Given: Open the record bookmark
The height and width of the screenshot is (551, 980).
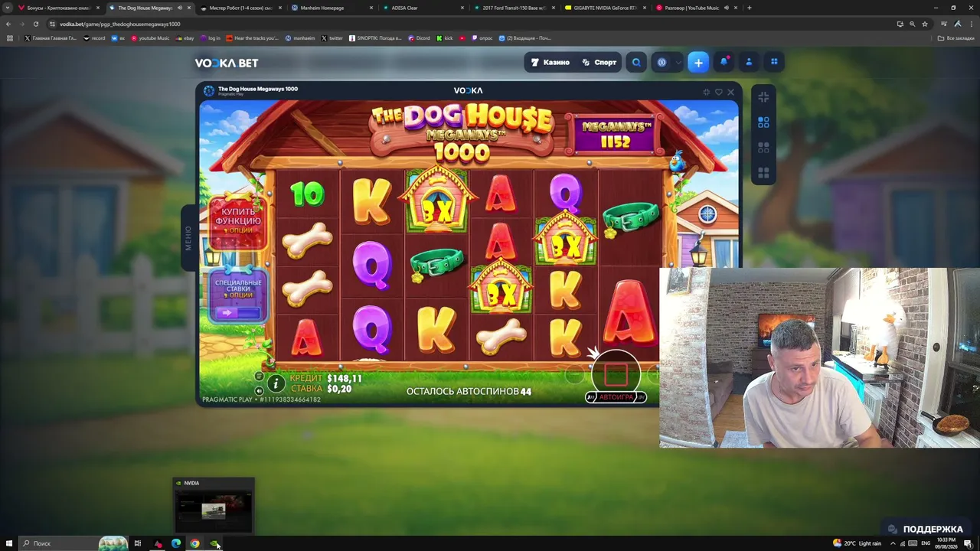Looking at the screenshot, I should (x=94, y=37).
